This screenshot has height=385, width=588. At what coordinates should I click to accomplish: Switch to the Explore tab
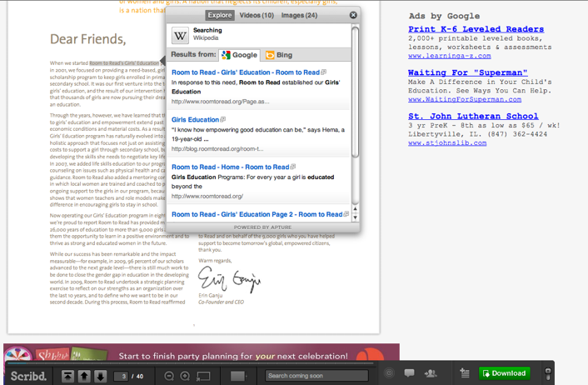(x=220, y=15)
